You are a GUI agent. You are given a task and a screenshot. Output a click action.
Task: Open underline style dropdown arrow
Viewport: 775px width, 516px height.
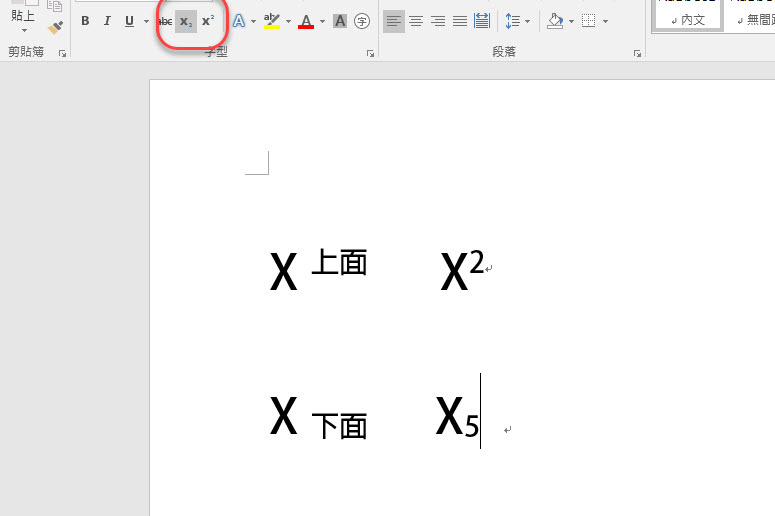click(146, 21)
